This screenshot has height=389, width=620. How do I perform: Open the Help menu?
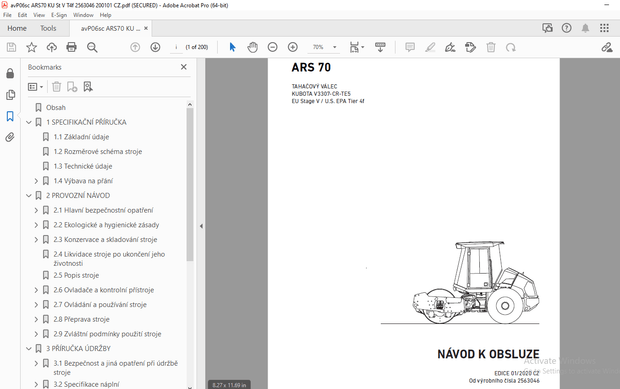coord(106,15)
